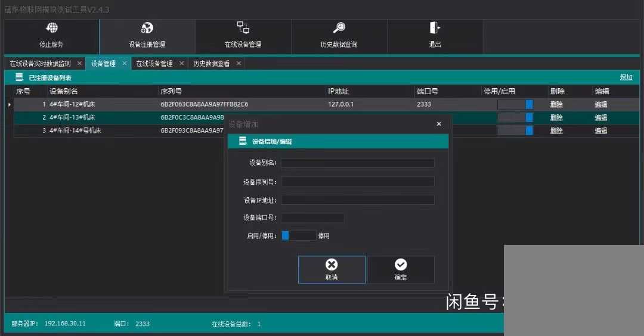
Task: Click the 增加 link in list header
Action: coord(626,77)
